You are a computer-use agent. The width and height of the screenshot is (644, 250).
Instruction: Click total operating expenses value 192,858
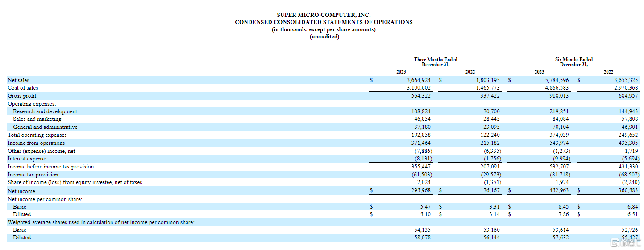point(421,135)
